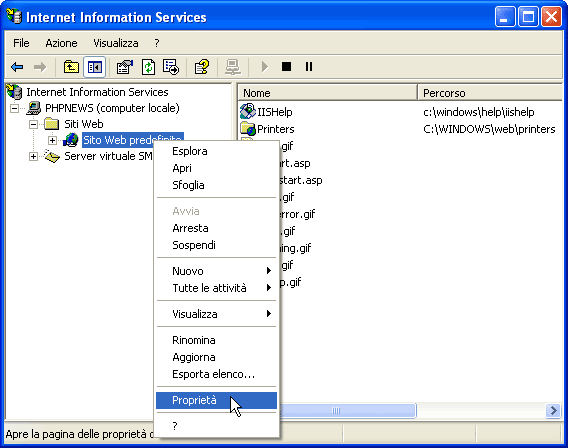Click the greyed connect-to-computer toolbar icon
Viewport: 568px width, 448px height.
[233, 67]
